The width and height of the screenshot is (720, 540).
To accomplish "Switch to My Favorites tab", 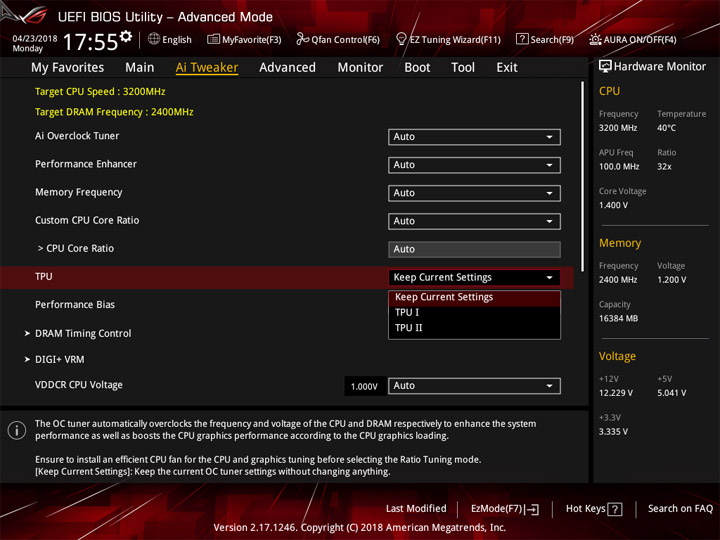I will click(68, 68).
